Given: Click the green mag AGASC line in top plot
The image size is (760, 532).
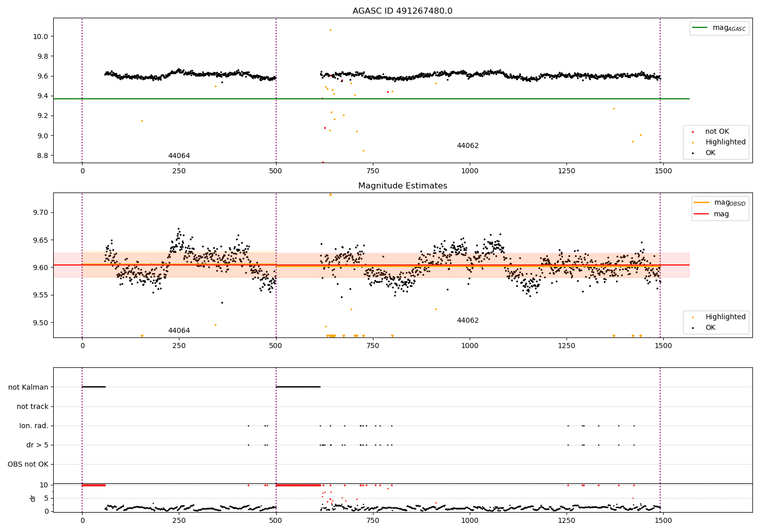Looking at the screenshot, I should coord(371,99).
